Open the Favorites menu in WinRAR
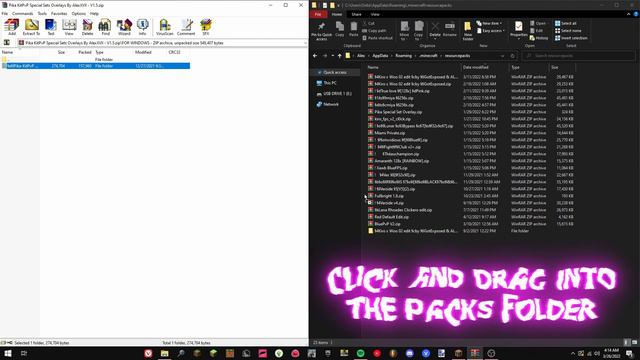 59,13
